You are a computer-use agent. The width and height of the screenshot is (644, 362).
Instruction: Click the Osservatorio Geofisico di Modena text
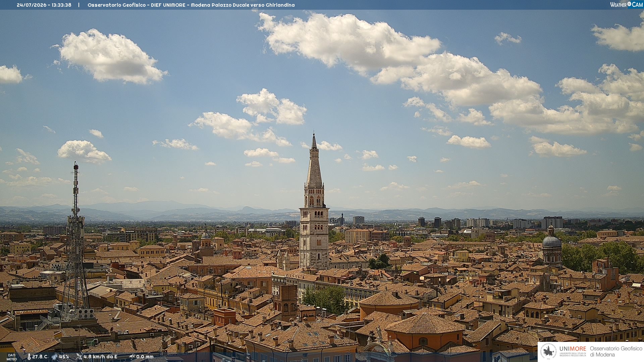[x=616, y=352]
